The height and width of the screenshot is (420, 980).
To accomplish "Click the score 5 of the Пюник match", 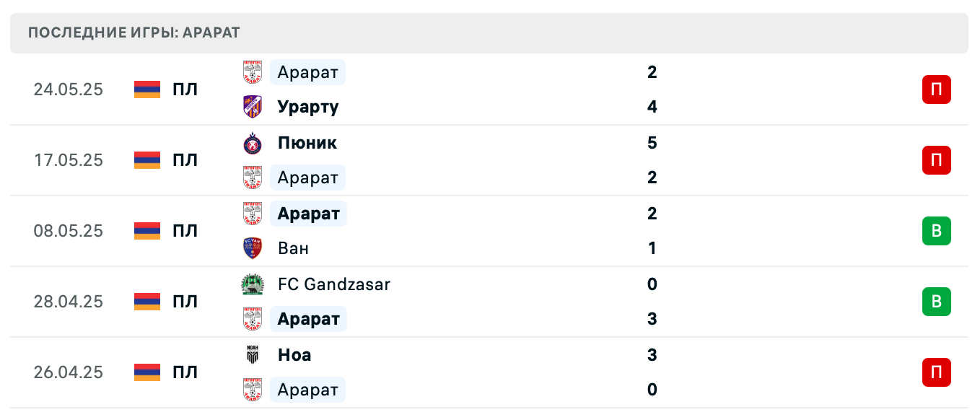I will (x=652, y=143).
